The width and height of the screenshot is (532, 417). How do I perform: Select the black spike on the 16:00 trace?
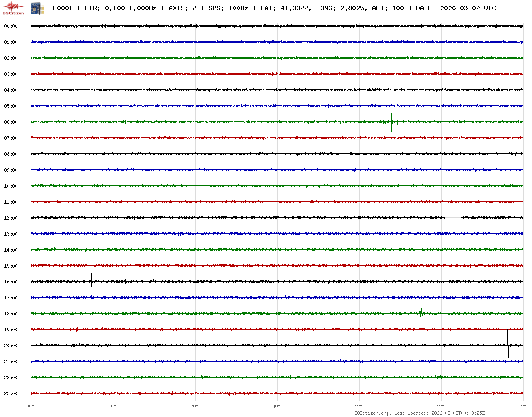pos(92,280)
